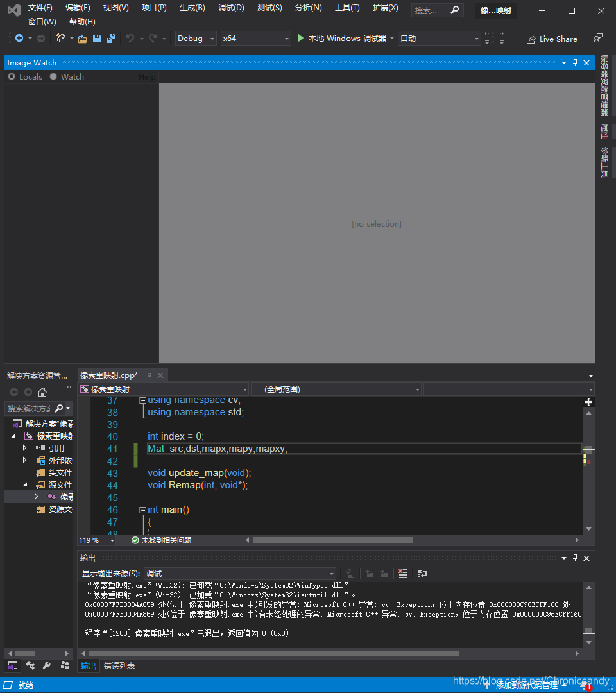The height and width of the screenshot is (693, 616).
Task: Click 本地 Windows 调试器 button
Action: tap(347, 38)
